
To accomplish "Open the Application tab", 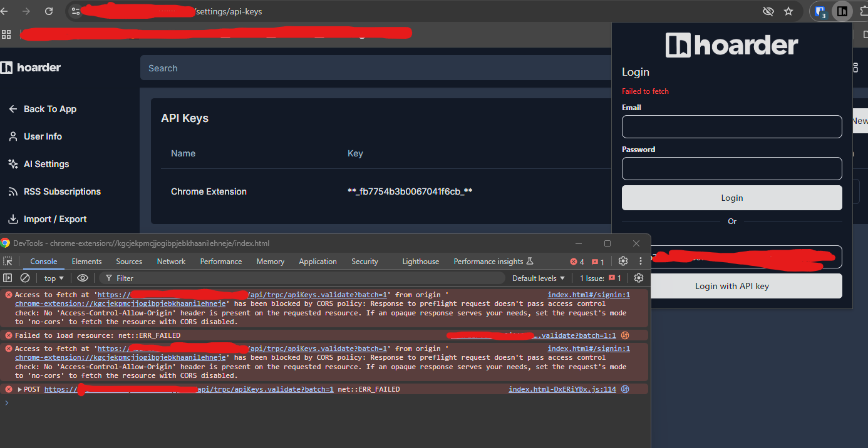I will click(x=318, y=262).
